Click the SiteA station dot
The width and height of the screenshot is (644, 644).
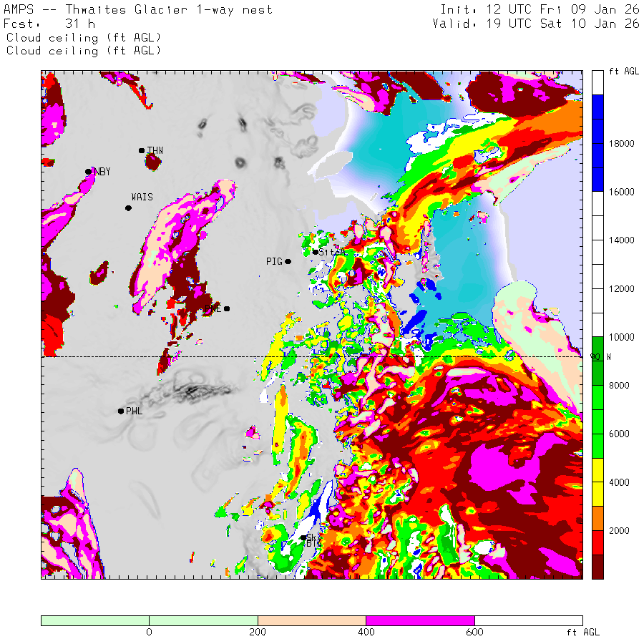(x=315, y=252)
